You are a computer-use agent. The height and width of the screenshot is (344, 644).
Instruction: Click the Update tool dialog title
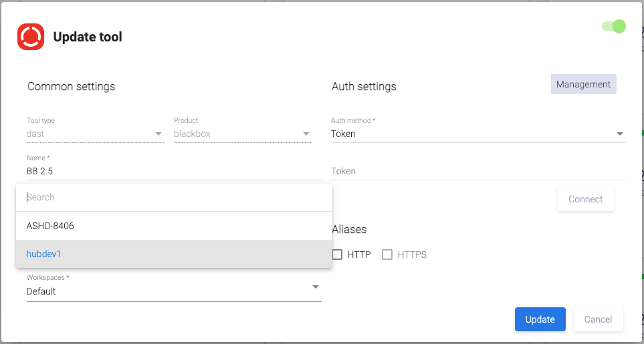click(88, 37)
